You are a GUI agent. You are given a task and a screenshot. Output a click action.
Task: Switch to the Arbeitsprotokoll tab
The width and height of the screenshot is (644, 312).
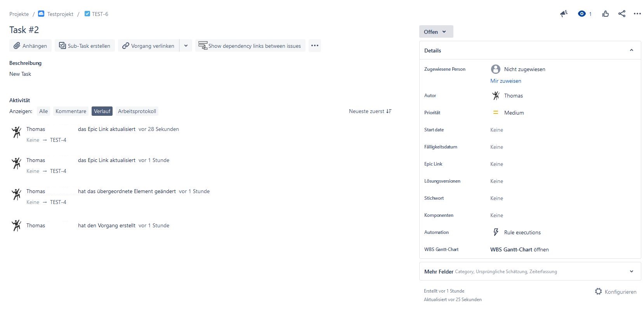tap(137, 111)
